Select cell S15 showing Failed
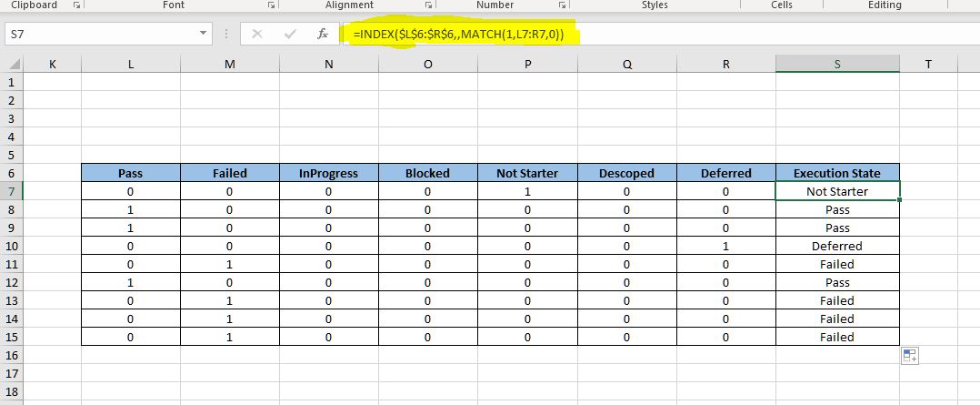This screenshot has width=980, height=405. coord(837,337)
